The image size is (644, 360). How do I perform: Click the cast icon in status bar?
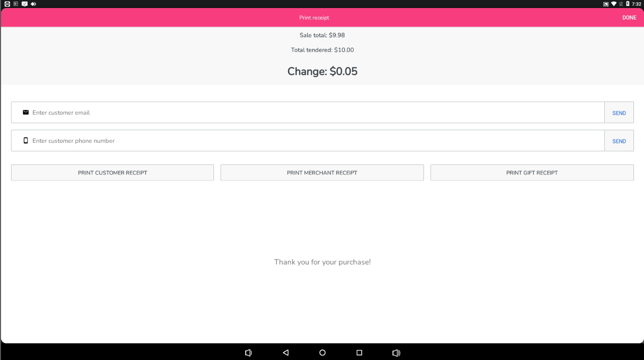606,4
